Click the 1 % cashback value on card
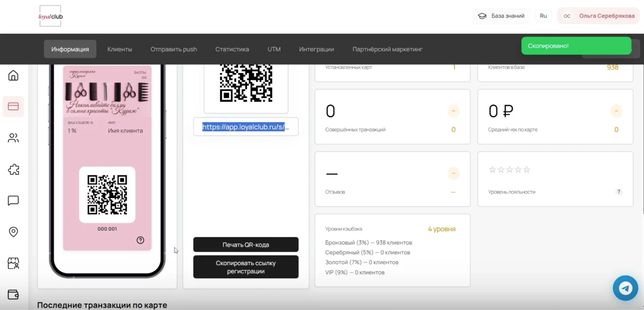 click(72, 130)
